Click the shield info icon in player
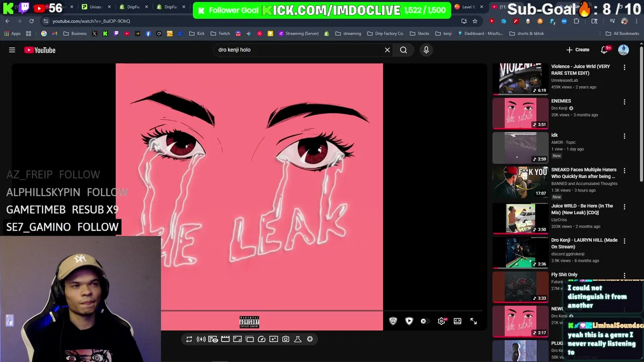This screenshot has height=362, width=644. click(x=393, y=321)
